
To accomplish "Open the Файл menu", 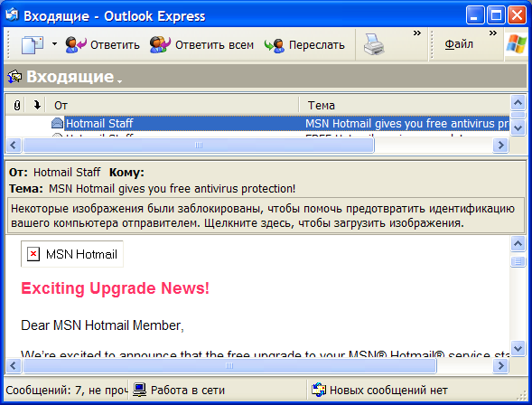I will coord(459,44).
